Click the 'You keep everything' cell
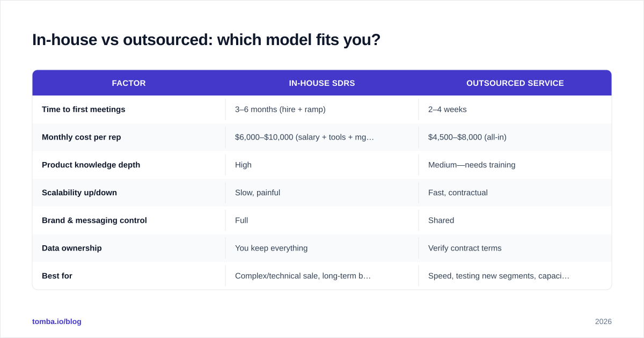The width and height of the screenshot is (644, 338). coord(322,248)
